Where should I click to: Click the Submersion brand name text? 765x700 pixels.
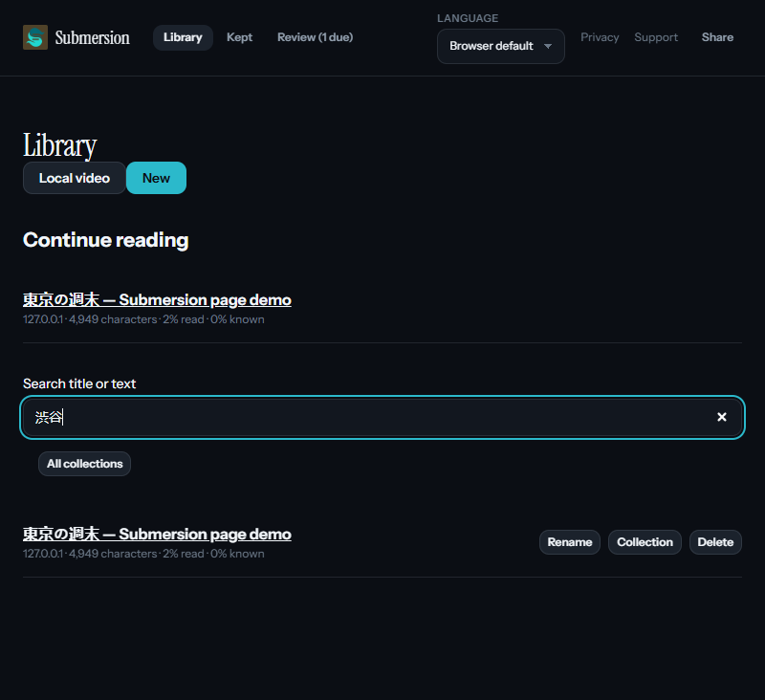92,37
